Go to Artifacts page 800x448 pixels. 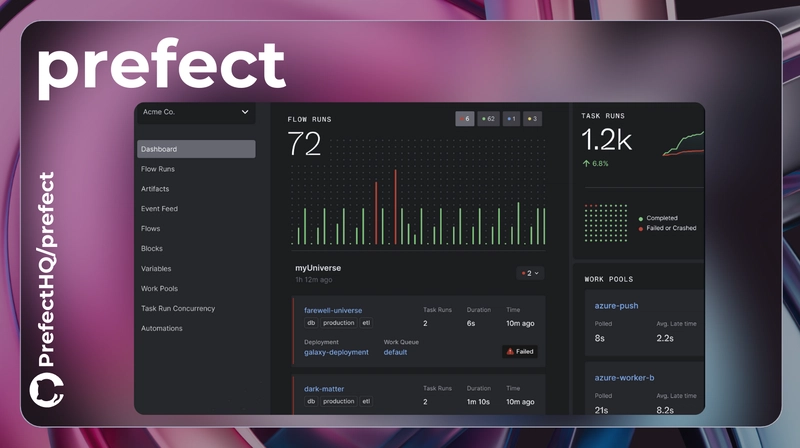click(155, 189)
